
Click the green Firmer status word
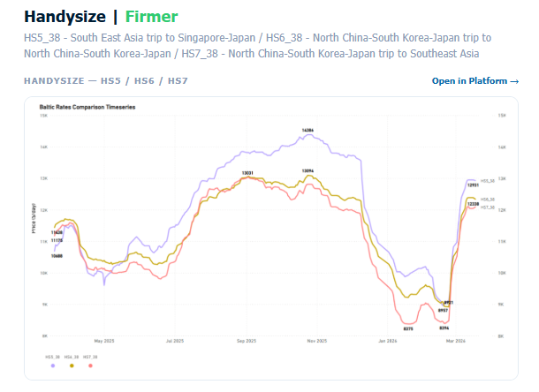pyautogui.click(x=152, y=17)
